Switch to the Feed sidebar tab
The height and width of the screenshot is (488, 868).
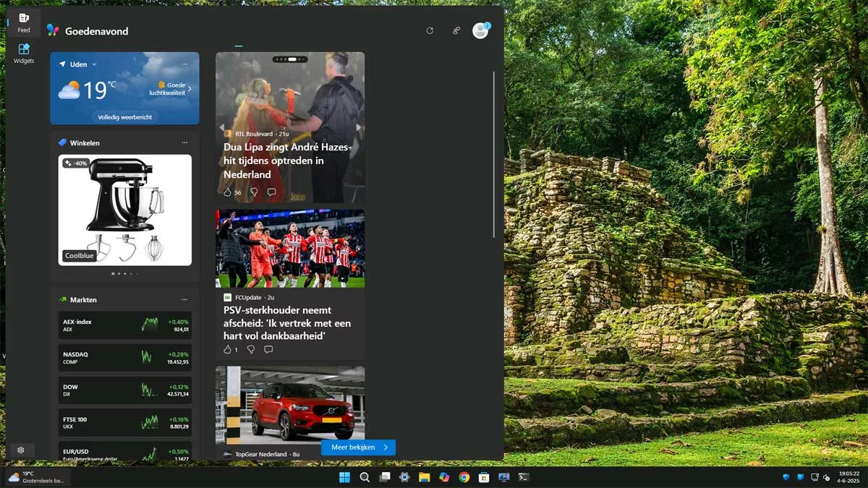[x=23, y=22]
